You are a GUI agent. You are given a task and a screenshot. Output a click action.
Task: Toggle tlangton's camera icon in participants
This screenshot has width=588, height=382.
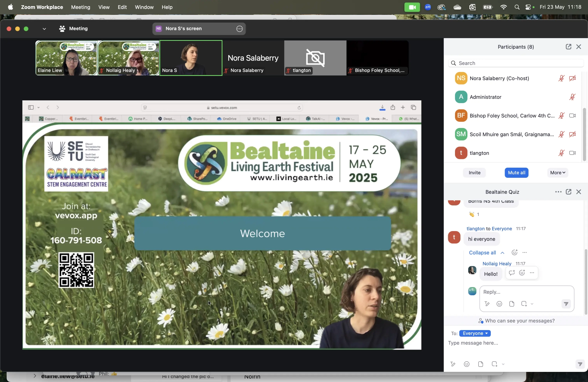point(572,153)
